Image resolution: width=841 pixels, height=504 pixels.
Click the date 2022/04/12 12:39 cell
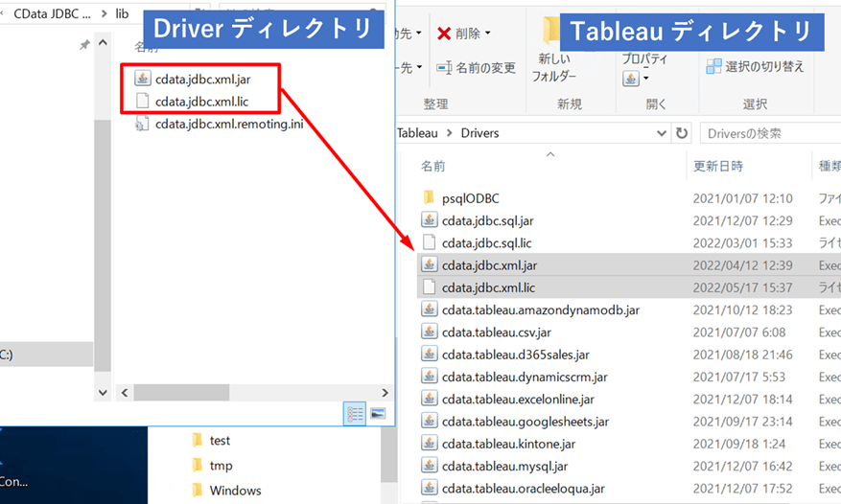(x=742, y=265)
